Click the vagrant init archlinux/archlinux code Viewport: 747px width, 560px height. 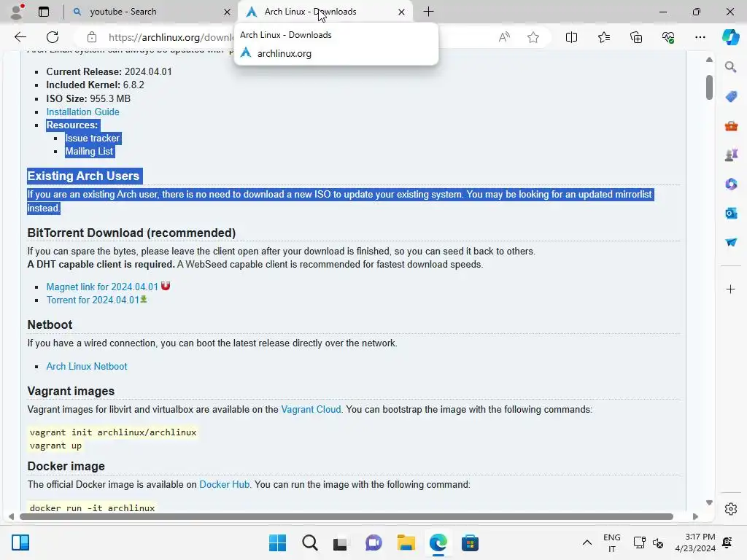click(x=113, y=432)
